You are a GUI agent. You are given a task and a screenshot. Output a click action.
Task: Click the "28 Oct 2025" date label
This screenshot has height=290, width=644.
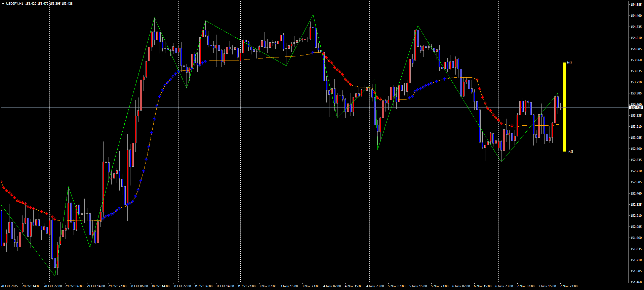tap(9, 286)
